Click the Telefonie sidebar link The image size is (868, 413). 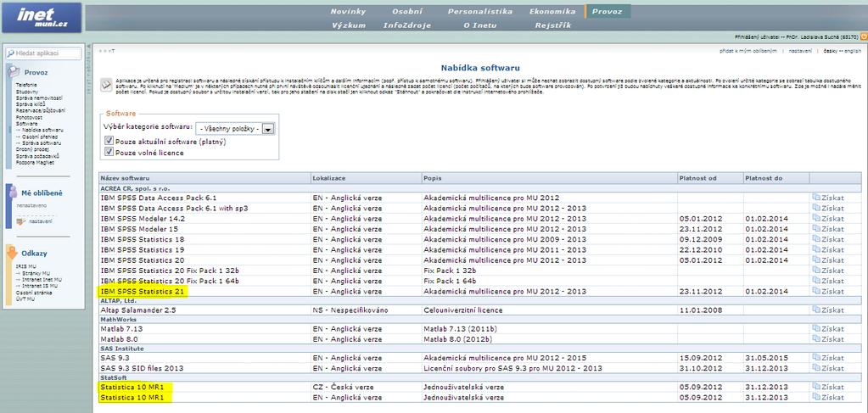(x=26, y=85)
